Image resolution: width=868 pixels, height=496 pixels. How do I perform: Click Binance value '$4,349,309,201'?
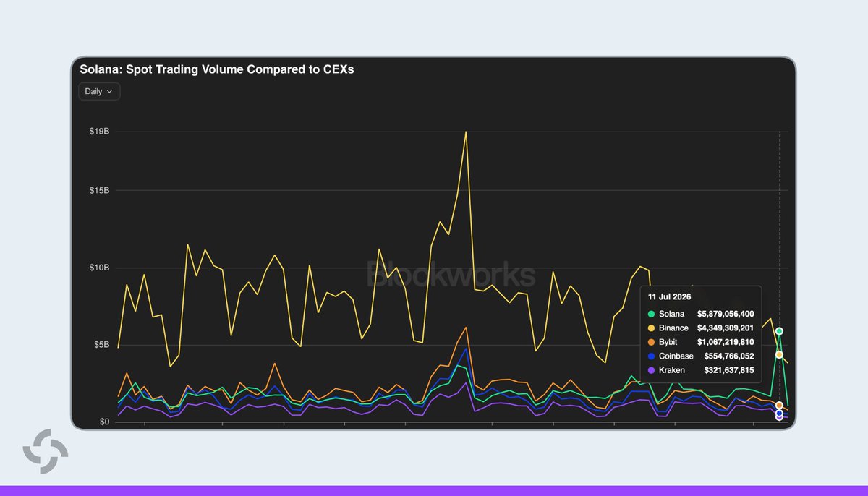click(x=726, y=328)
